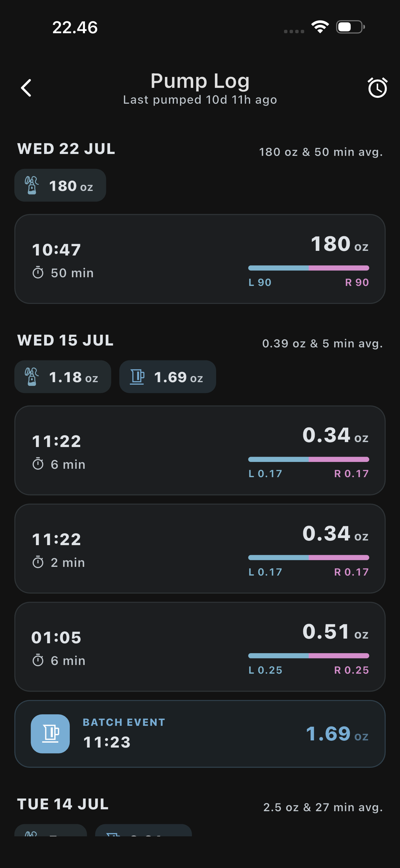Tap the blue Batch Event pitcher icon
Viewport: 400px width, 868px height.
51,734
